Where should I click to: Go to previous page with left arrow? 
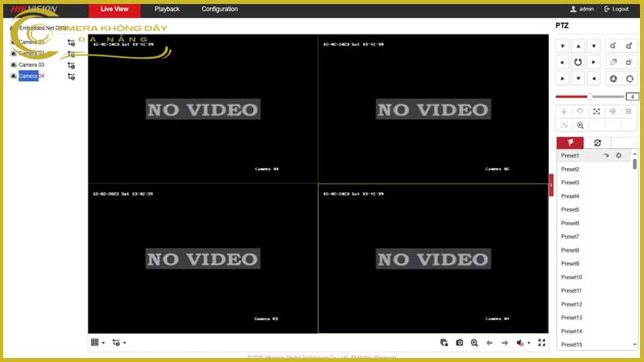pyautogui.click(x=489, y=343)
